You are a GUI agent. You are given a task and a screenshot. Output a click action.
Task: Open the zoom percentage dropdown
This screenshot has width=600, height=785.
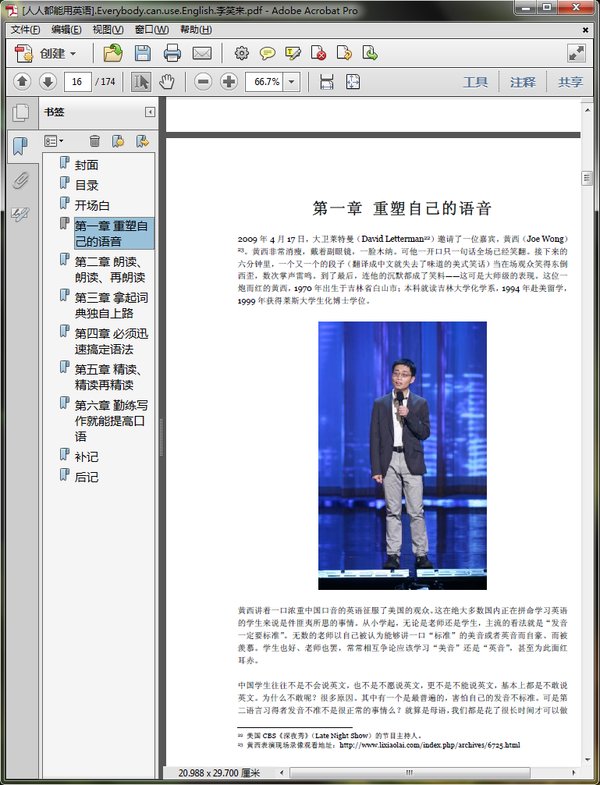[291, 82]
